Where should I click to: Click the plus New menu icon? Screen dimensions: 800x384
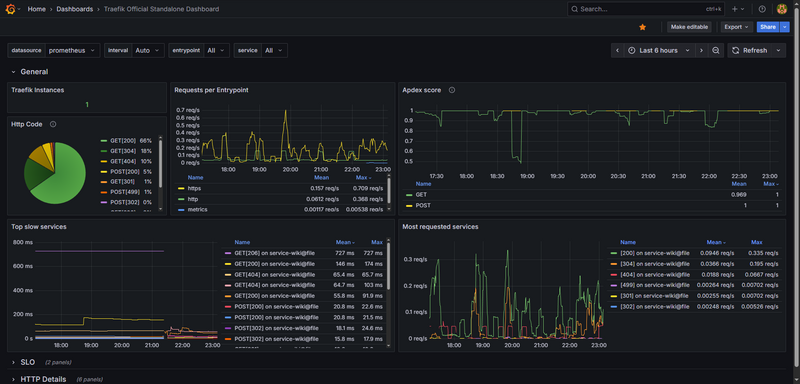pos(738,9)
